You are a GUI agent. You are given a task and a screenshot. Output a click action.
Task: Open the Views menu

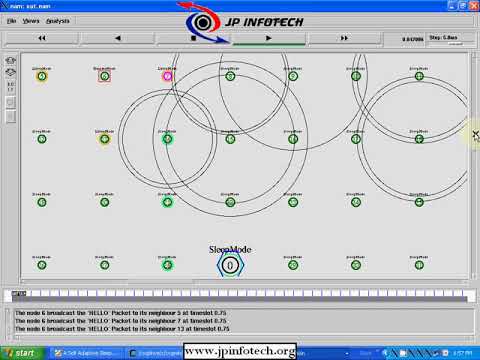coord(31,21)
